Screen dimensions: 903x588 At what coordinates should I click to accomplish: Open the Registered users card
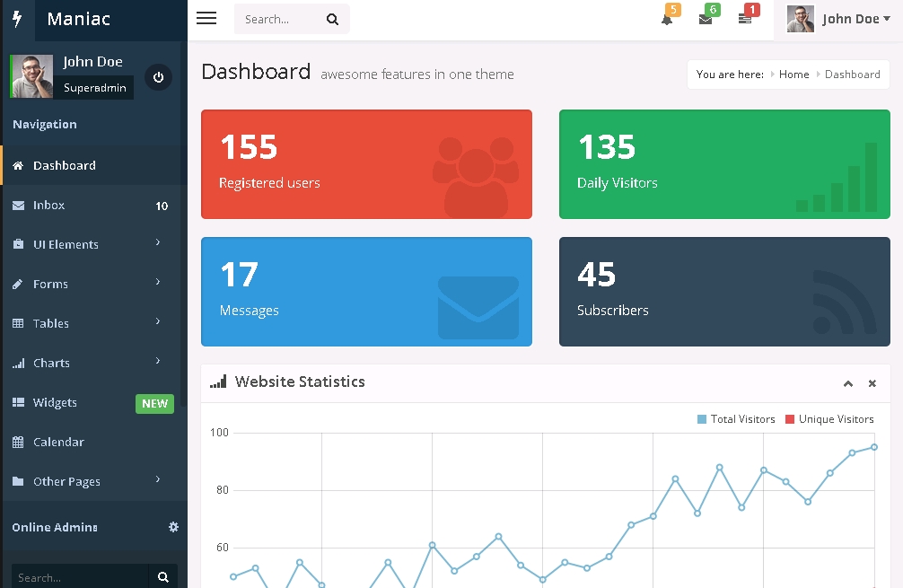366,164
